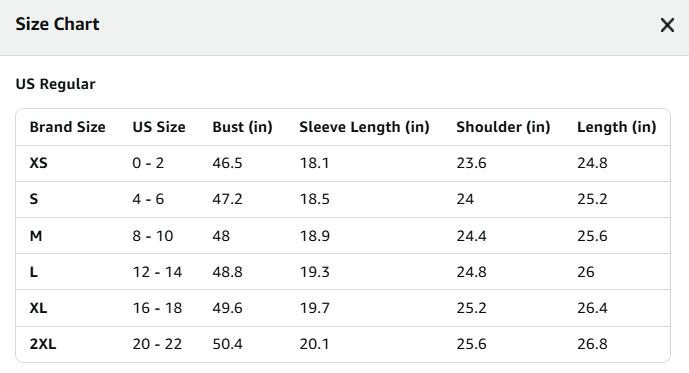Screen dimensions: 689x373
Task: Select the US Regular heading
Action: coord(55,84)
